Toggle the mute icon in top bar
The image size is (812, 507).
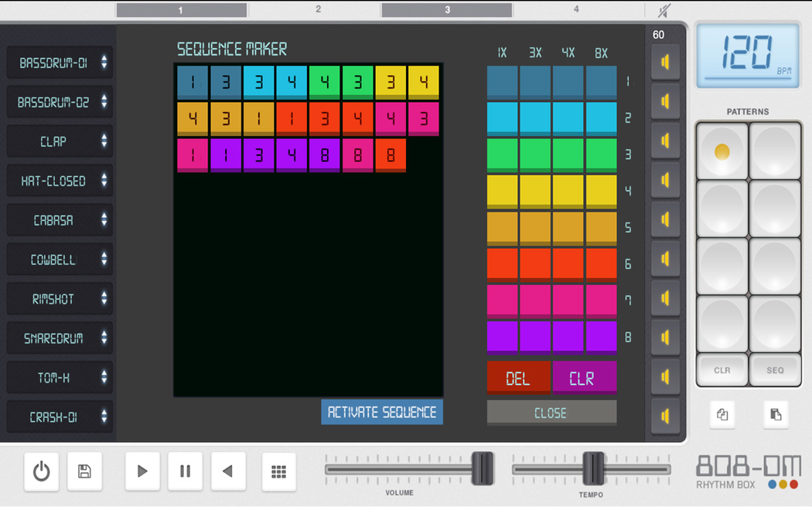click(665, 10)
